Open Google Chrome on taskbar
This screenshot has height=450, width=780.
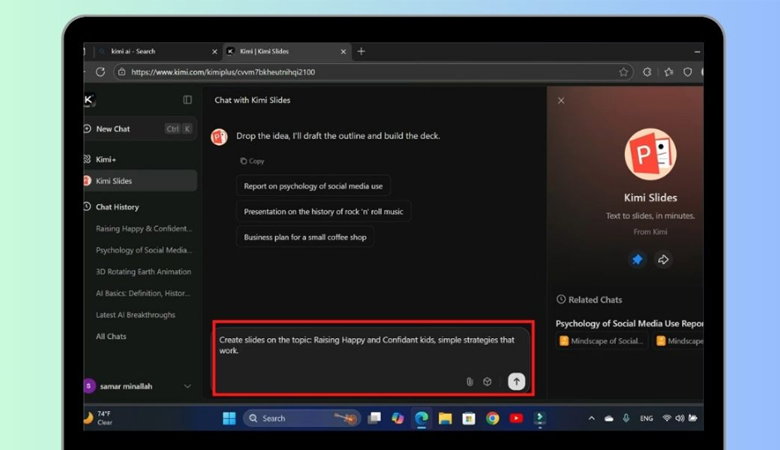(x=492, y=418)
